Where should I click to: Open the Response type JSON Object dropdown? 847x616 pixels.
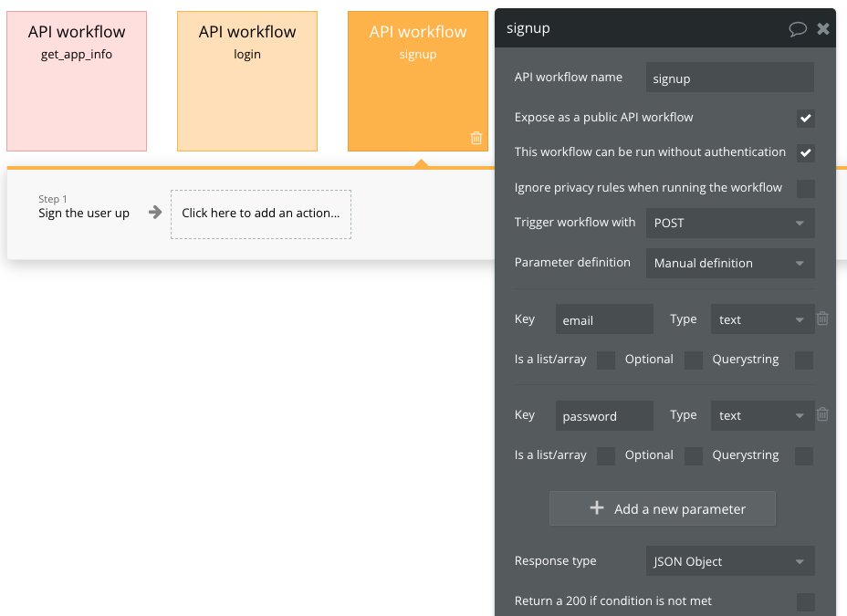click(729, 562)
